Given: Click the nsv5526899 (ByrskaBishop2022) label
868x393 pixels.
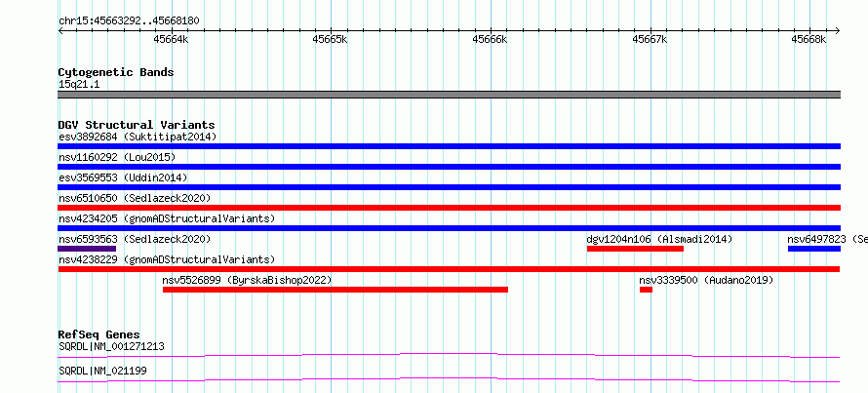Looking at the screenshot, I should (247, 280).
